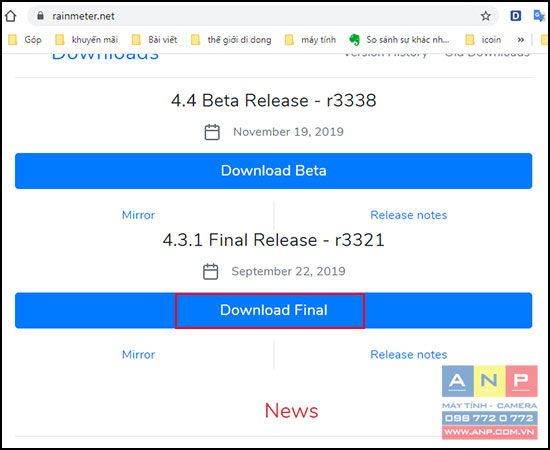Click the calendar icon beside November 19, 2019
550x450 pixels.
(x=212, y=132)
